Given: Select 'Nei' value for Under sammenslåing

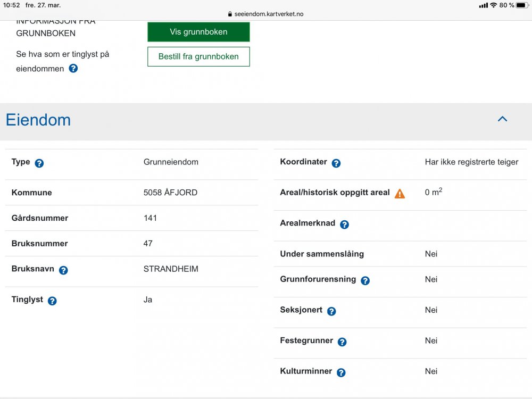Looking at the screenshot, I should tap(431, 254).
